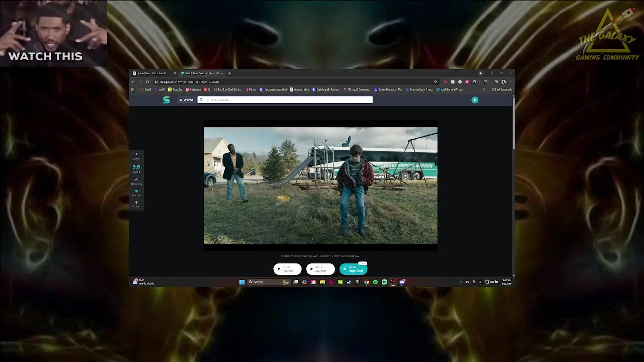Open the Chrome three-dot menu

(x=511, y=82)
